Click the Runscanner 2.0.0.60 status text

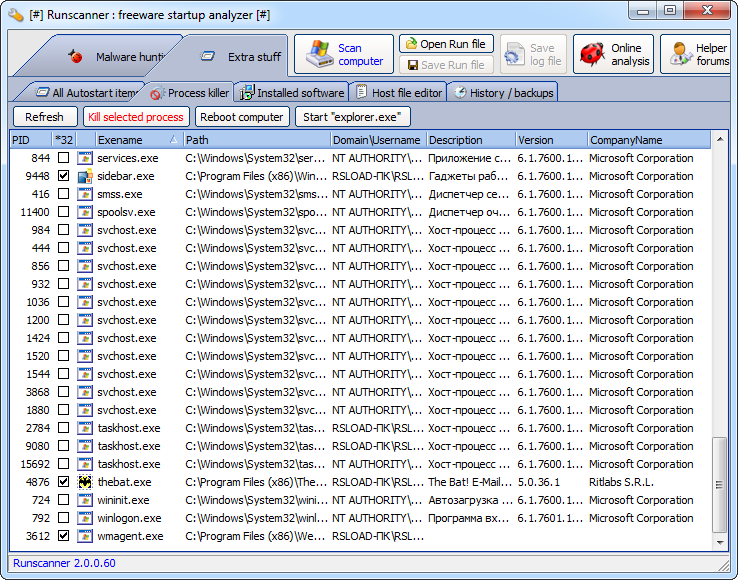coord(64,563)
